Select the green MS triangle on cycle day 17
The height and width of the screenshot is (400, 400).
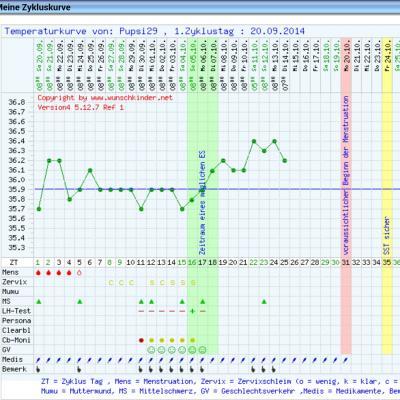(x=203, y=301)
